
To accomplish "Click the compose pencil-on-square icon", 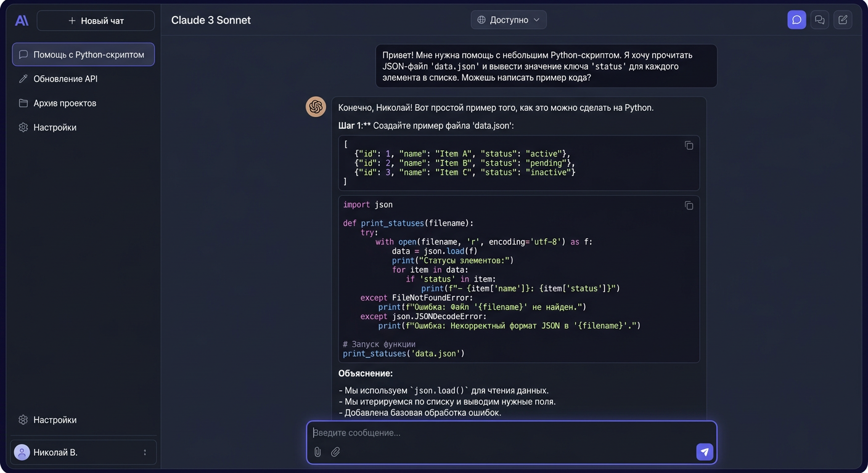I will (843, 20).
